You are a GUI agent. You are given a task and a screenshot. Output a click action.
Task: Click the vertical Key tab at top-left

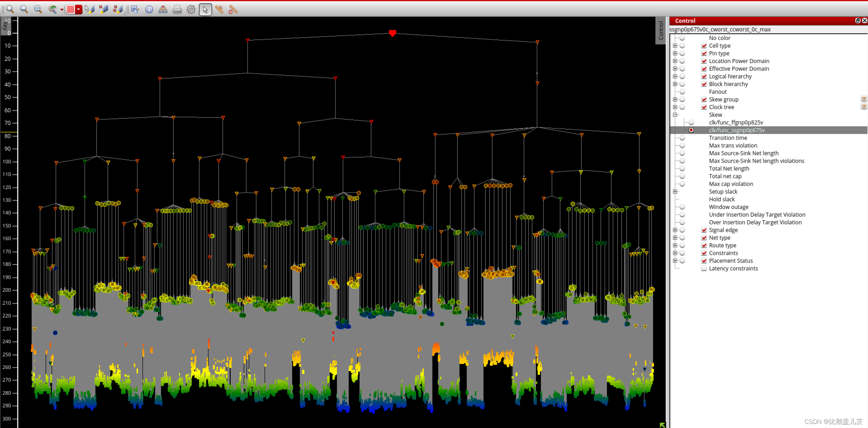click(5, 25)
